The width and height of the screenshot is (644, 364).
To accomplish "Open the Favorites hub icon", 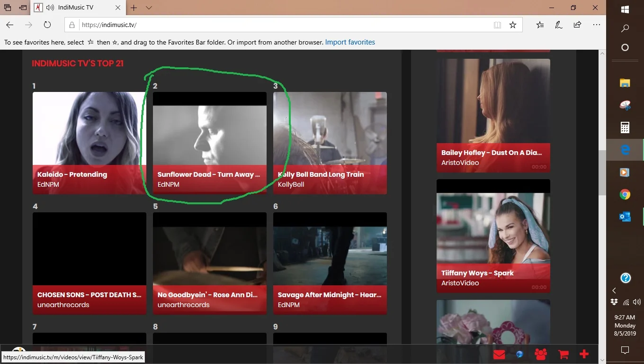I will 540,25.
